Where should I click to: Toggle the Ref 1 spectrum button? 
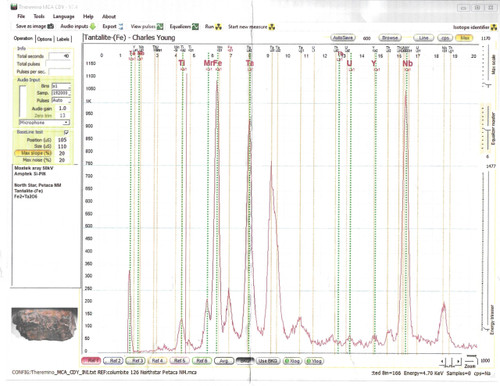click(91, 361)
